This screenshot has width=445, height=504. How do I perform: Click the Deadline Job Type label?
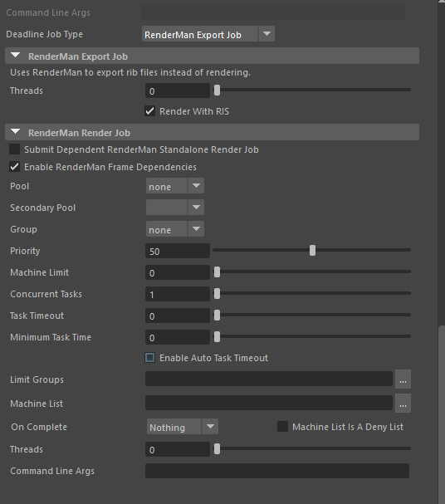[44, 34]
